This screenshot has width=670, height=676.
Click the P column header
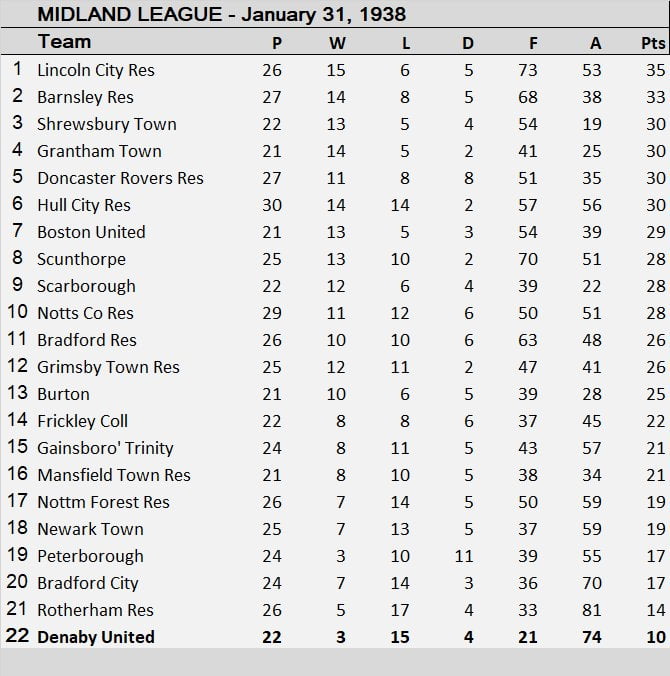[276, 43]
